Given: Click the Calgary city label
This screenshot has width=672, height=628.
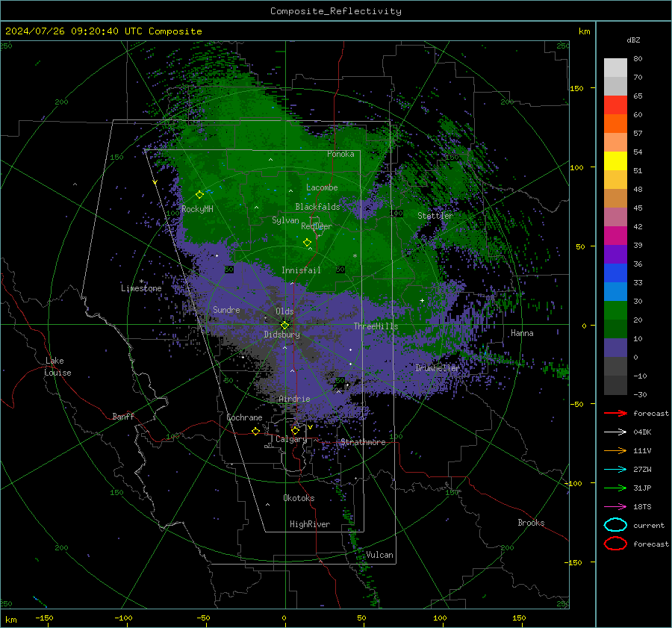Looking at the screenshot, I should [x=291, y=439].
